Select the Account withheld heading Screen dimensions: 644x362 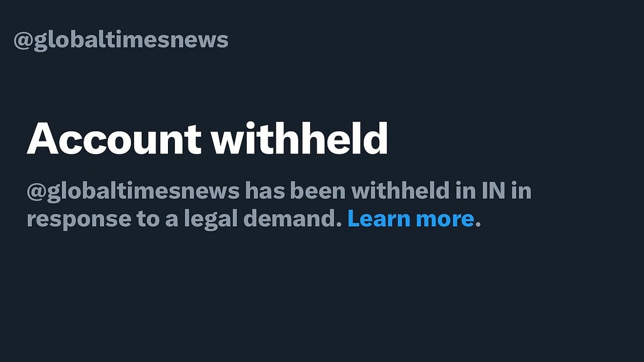pyautogui.click(x=207, y=139)
